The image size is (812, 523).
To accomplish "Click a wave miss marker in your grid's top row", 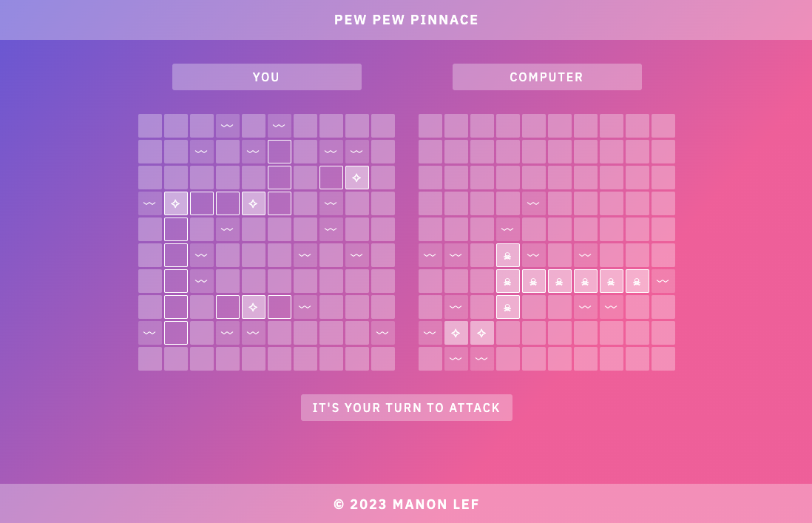I will pos(228,125).
